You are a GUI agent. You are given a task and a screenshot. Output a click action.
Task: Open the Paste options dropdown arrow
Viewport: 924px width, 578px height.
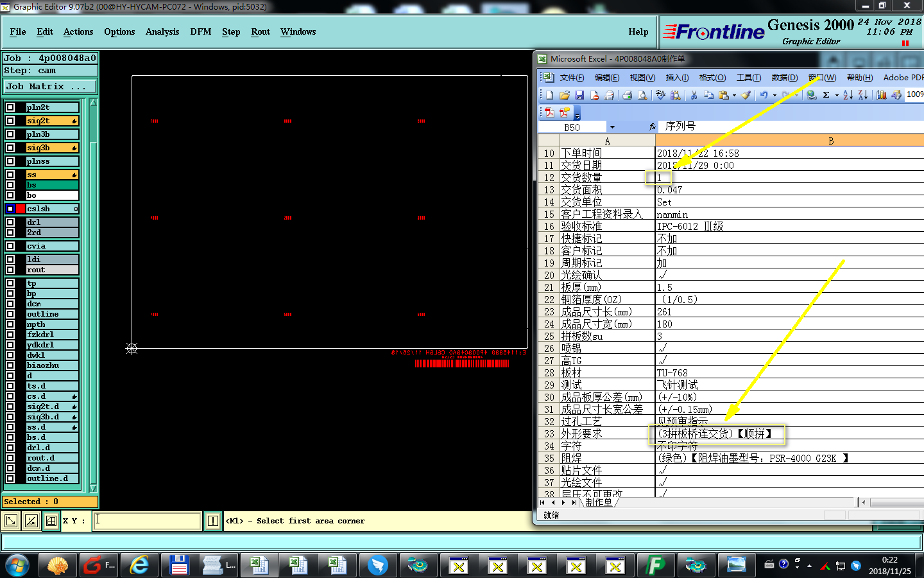(x=734, y=95)
